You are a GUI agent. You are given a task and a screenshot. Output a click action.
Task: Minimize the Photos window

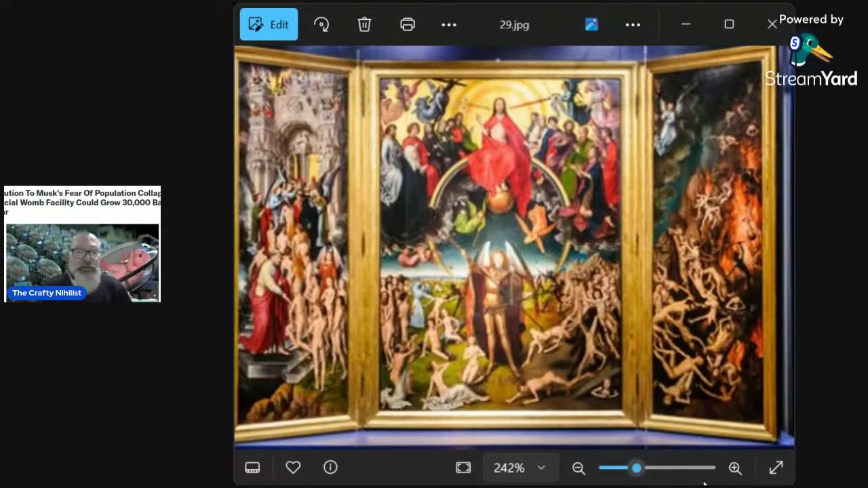tap(686, 24)
